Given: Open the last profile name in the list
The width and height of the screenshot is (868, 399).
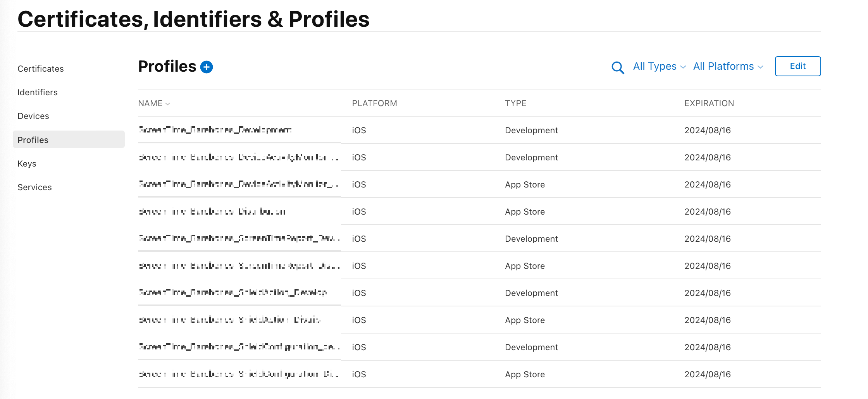Looking at the screenshot, I should [239, 374].
